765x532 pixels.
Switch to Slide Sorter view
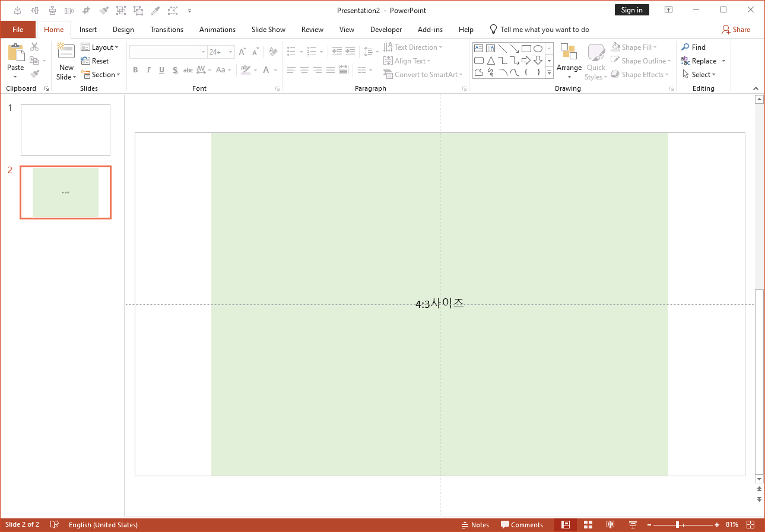(x=588, y=525)
